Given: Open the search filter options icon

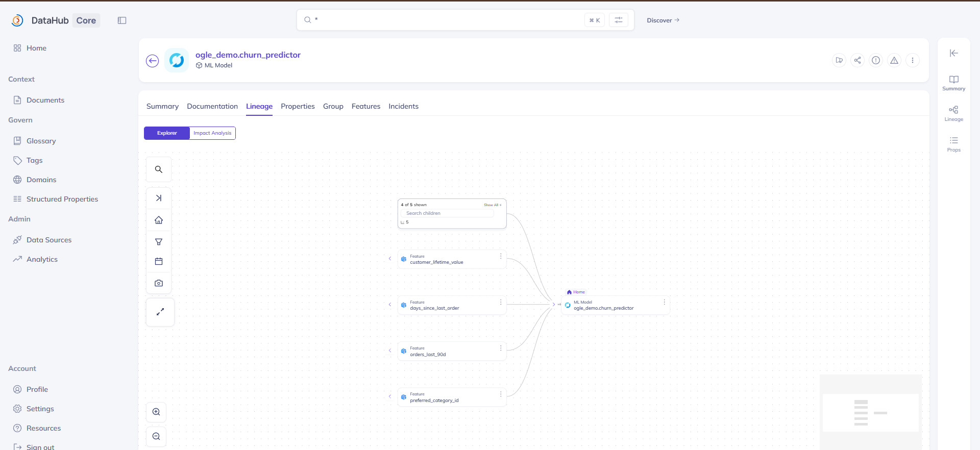Looking at the screenshot, I should 619,20.
